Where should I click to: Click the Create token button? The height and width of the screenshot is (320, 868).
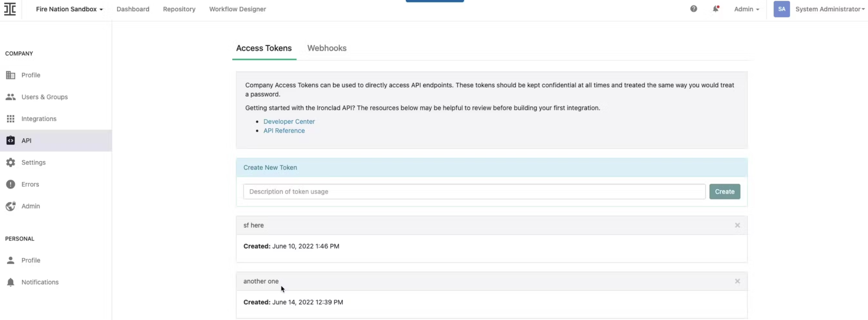[725, 192]
